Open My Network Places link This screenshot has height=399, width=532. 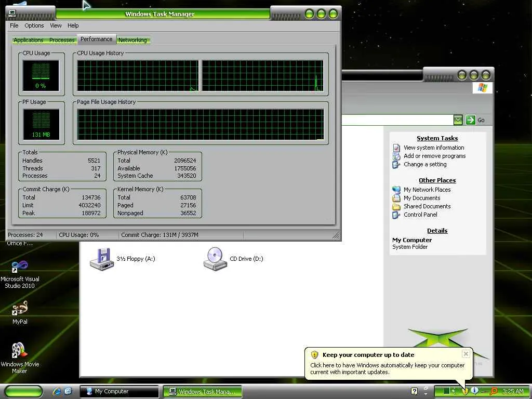(x=427, y=190)
